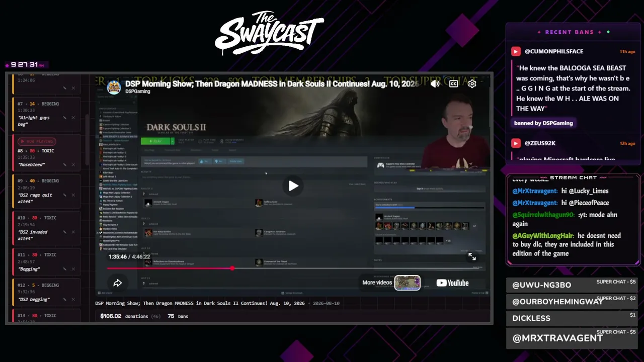Click the edit pencil on DS2 invaded clip
Screen dimensions: 644x362
[64, 232]
